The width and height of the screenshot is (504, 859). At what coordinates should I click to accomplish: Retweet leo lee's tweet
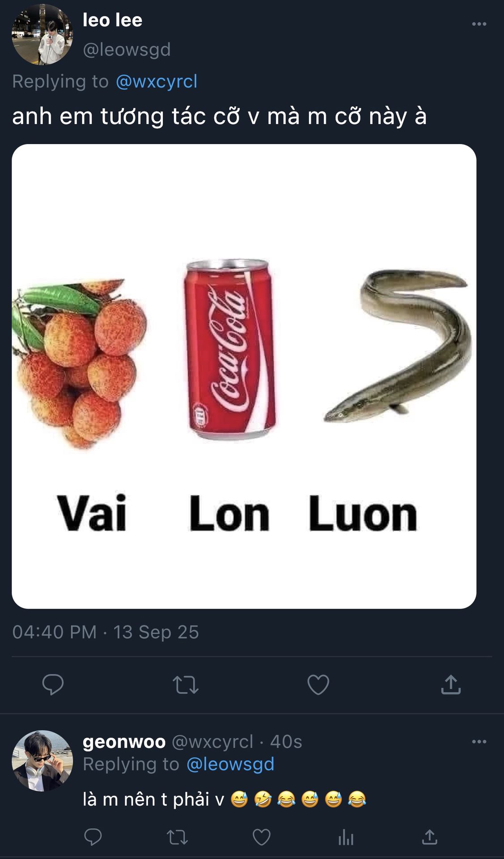[186, 685]
